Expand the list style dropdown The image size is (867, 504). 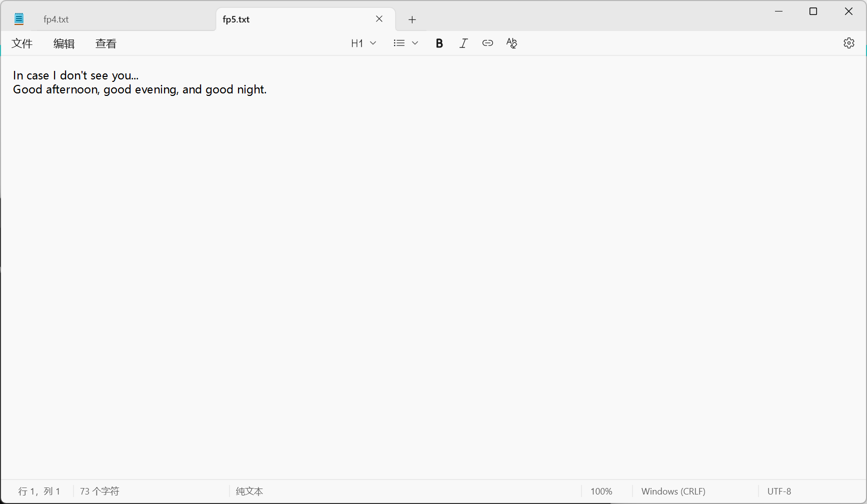click(405, 43)
